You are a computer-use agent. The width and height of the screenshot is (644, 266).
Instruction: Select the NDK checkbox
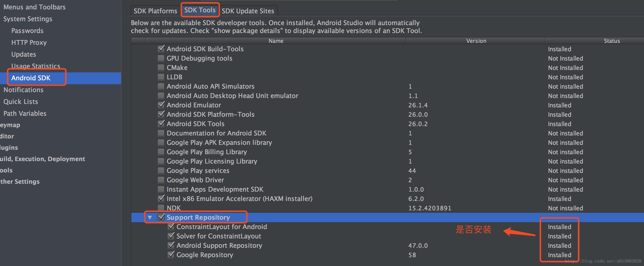point(161,208)
